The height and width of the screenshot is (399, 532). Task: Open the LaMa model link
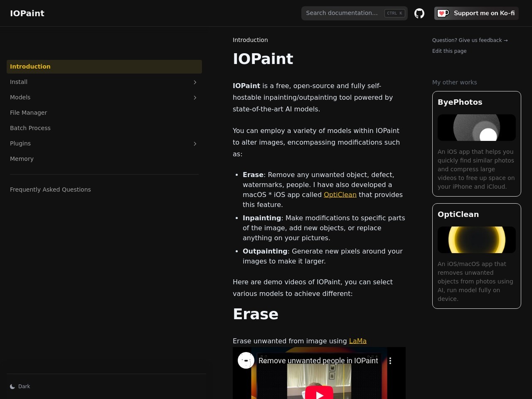point(357,341)
